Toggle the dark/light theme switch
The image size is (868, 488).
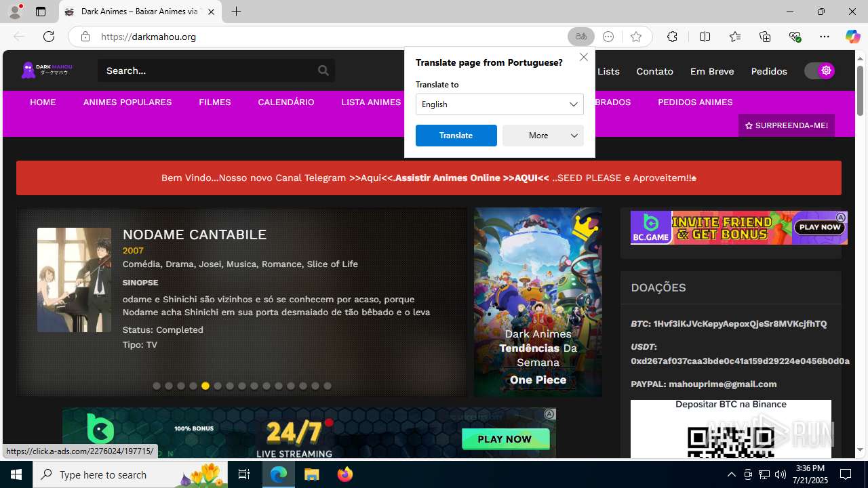pyautogui.click(x=820, y=70)
